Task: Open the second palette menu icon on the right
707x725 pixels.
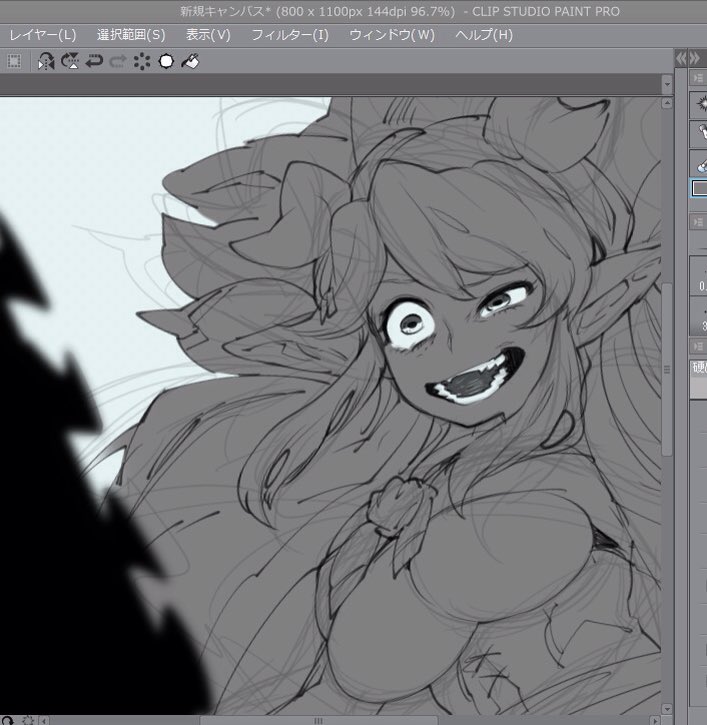Action: click(x=698, y=222)
